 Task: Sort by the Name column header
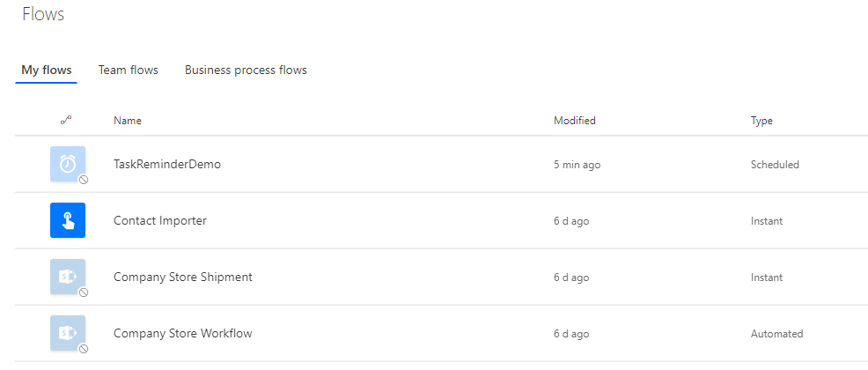tap(128, 120)
